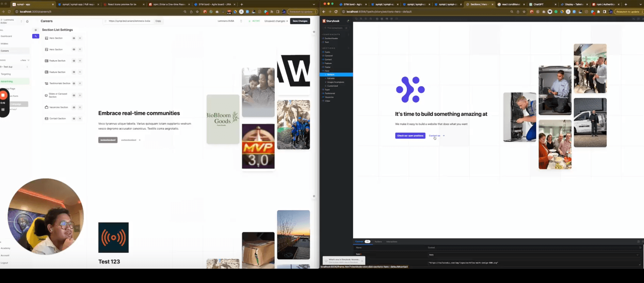The width and height of the screenshot is (644, 283).
Task: Click the Find components search field
Action: (336, 28)
